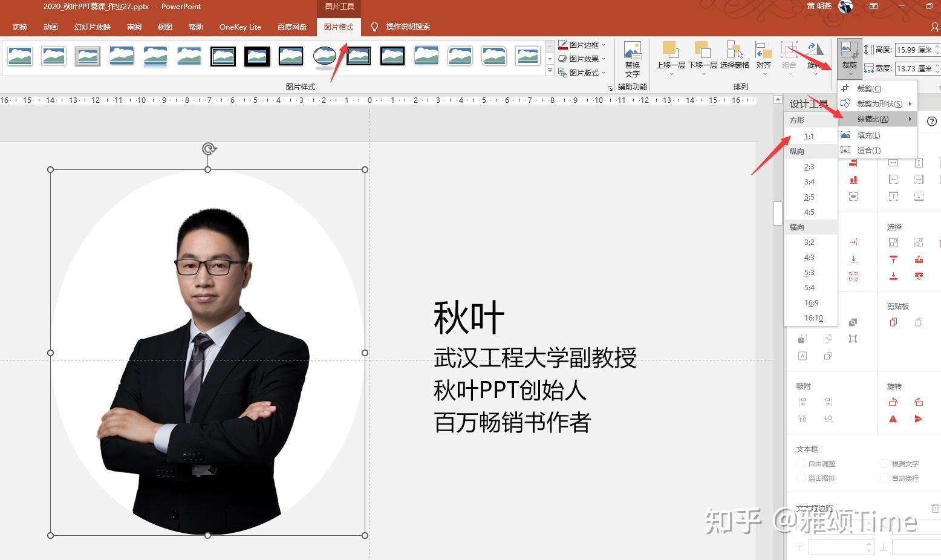This screenshot has height=560, width=941.
Task: Open 图片边框 dropdown
Action: click(581, 45)
